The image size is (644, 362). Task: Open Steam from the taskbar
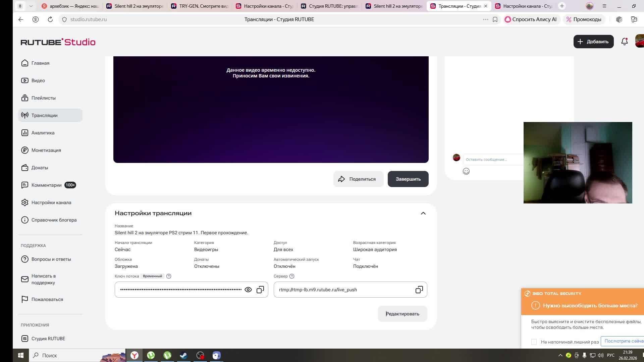(x=183, y=355)
